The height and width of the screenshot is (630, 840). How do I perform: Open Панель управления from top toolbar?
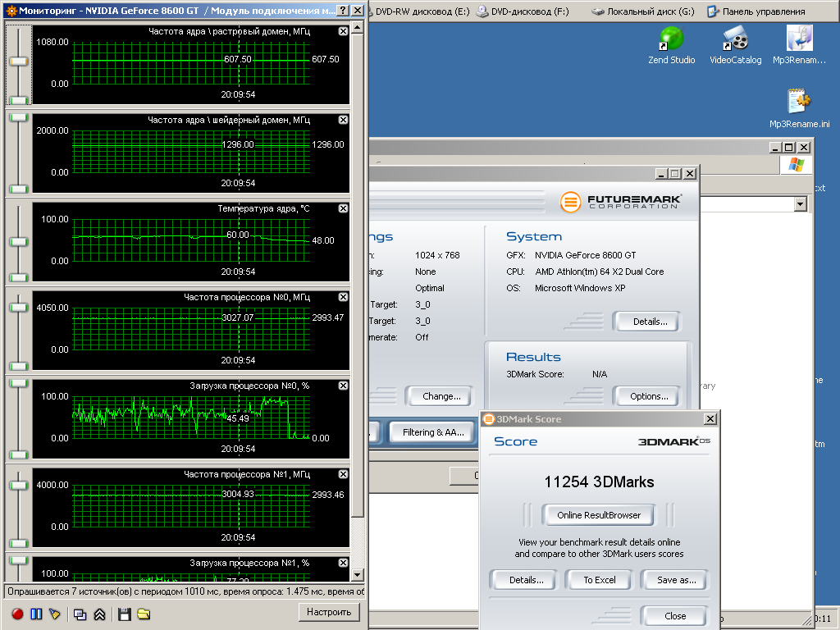(x=756, y=11)
